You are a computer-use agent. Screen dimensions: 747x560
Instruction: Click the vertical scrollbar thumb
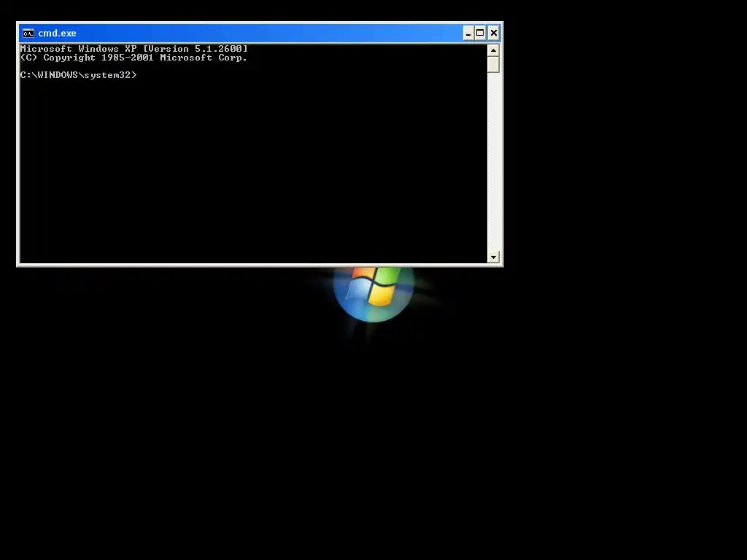pos(493,65)
